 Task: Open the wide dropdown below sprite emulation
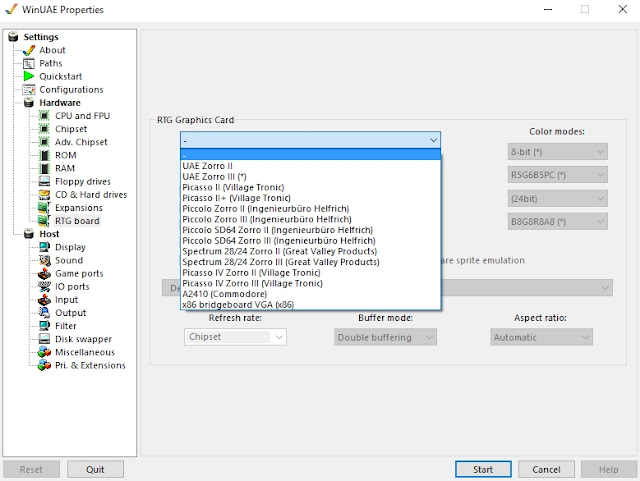point(527,288)
